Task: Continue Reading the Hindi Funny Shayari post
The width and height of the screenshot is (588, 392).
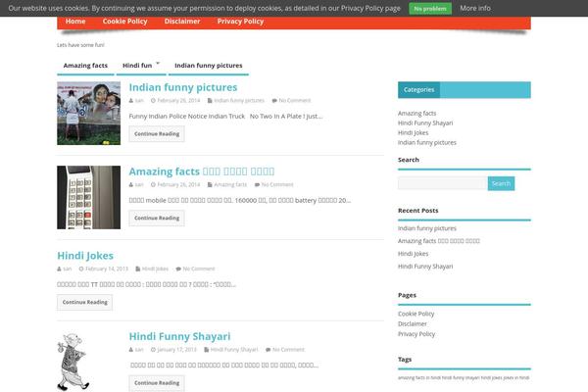Action: click(x=157, y=383)
